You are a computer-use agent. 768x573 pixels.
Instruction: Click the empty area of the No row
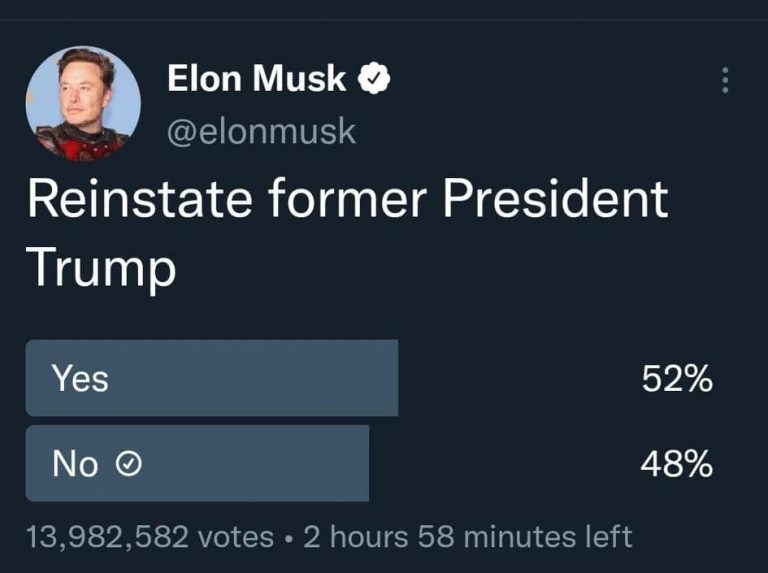500,463
